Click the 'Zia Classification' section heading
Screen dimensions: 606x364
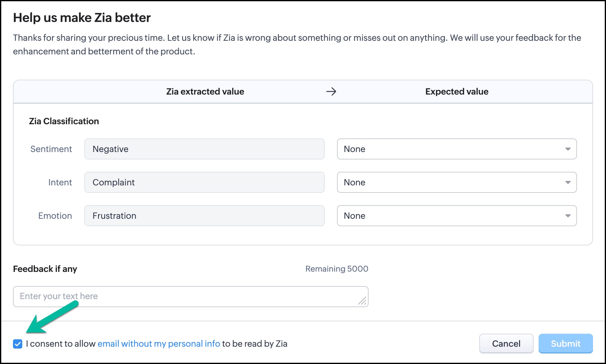(x=64, y=121)
